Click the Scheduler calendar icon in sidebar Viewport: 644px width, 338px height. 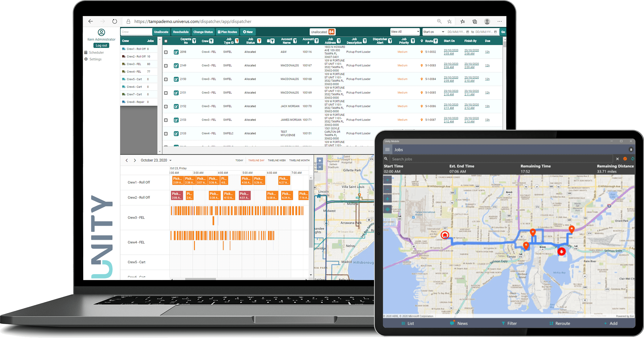[86, 52]
